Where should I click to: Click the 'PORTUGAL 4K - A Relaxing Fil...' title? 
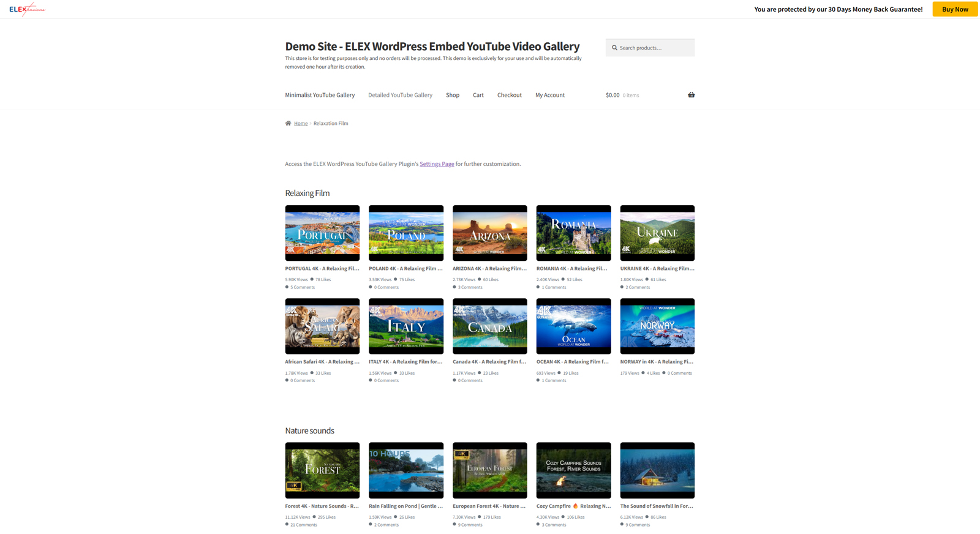[322, 269]
